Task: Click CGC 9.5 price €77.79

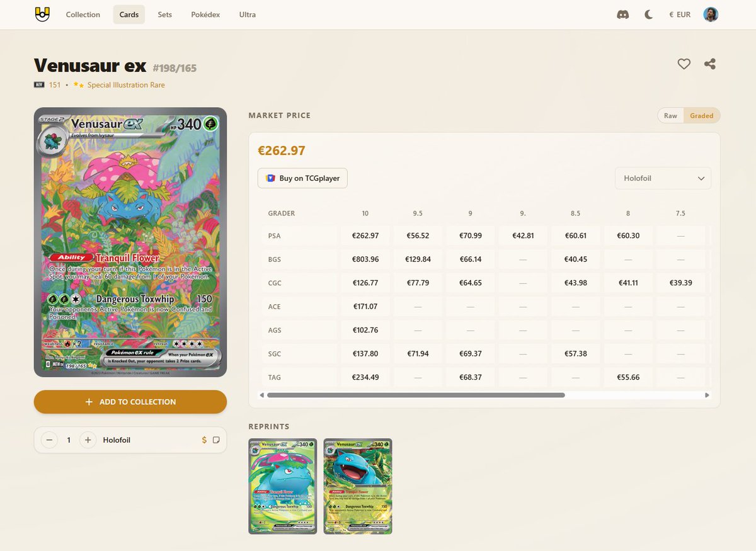Action: (x=418, y=283)
